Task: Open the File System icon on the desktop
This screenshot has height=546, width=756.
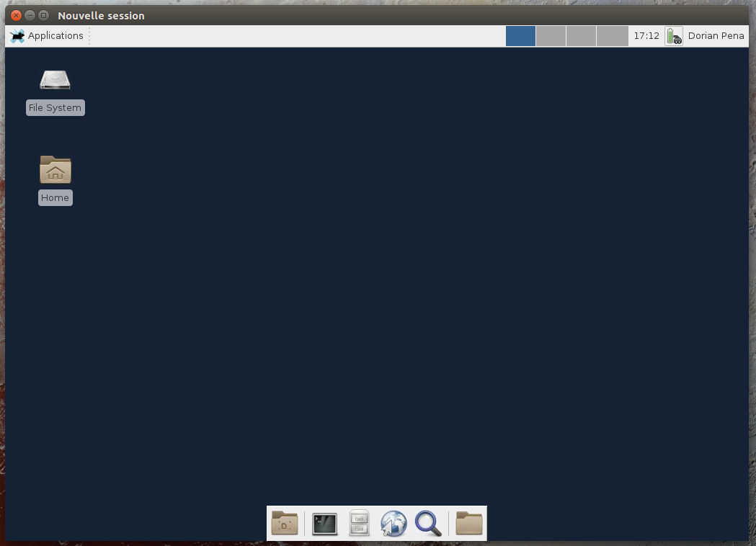Action: click(55, 80)
